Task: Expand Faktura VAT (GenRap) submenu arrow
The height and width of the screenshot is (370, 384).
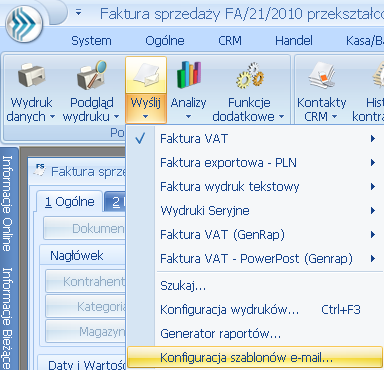Action: tap(373, 235)
